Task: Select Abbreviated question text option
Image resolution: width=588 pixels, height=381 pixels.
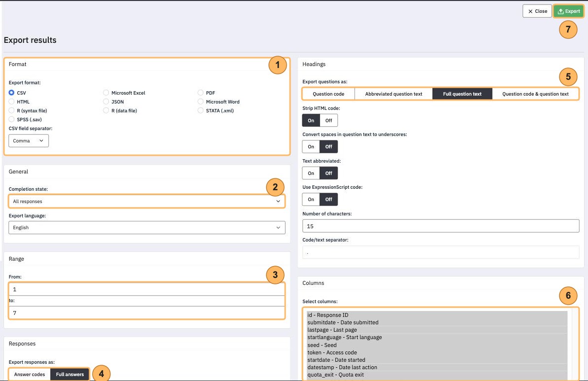Action: (x=393, y=94)
